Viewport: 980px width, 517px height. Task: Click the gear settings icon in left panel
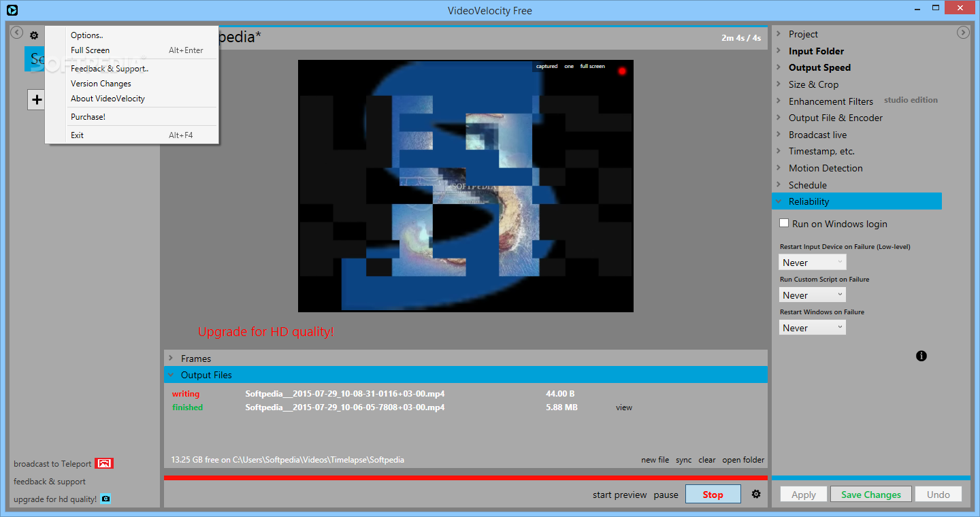34,35
